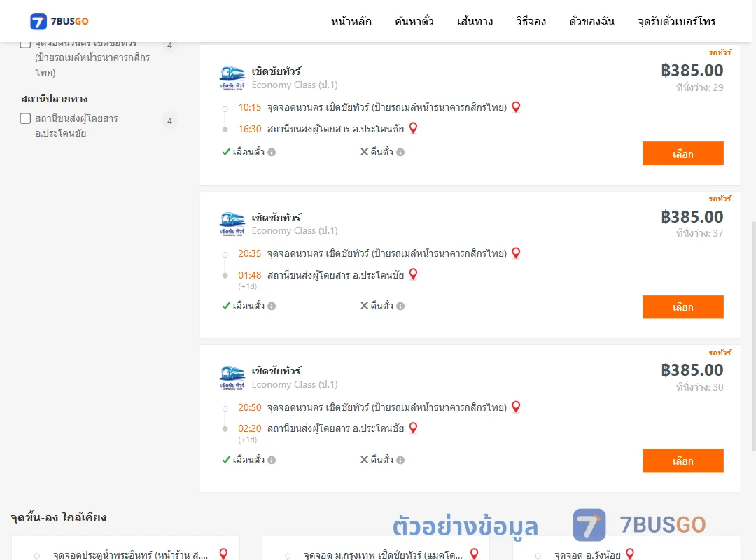The height and width of the screenshot is (560, 756).
Task: Click ที่นั่งว่าง: 30 seat count
Action: click(699, 387)
